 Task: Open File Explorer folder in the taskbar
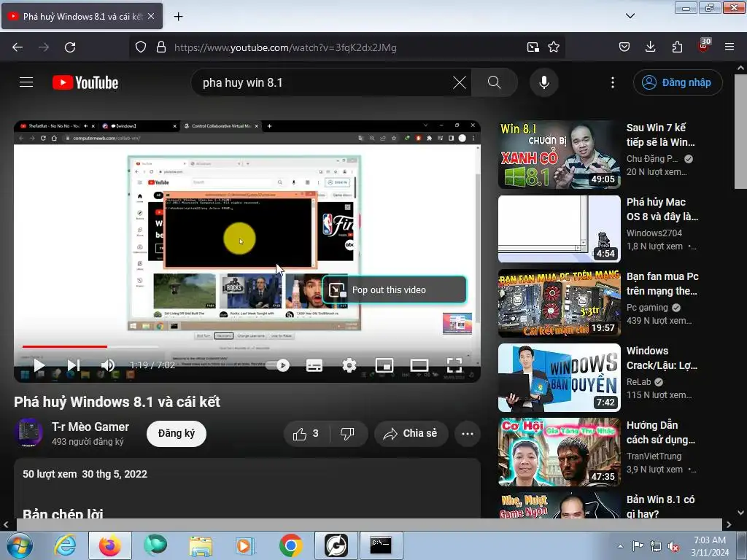201,545
